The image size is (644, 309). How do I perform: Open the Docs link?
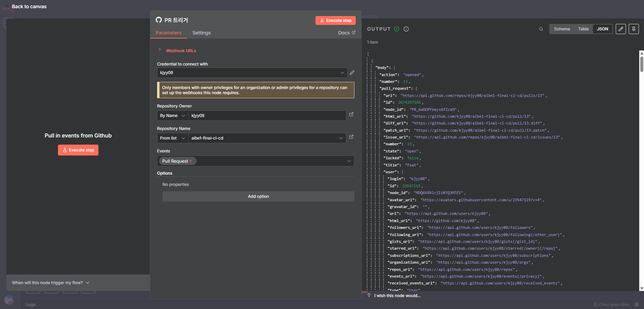click(x=347, y=33)
